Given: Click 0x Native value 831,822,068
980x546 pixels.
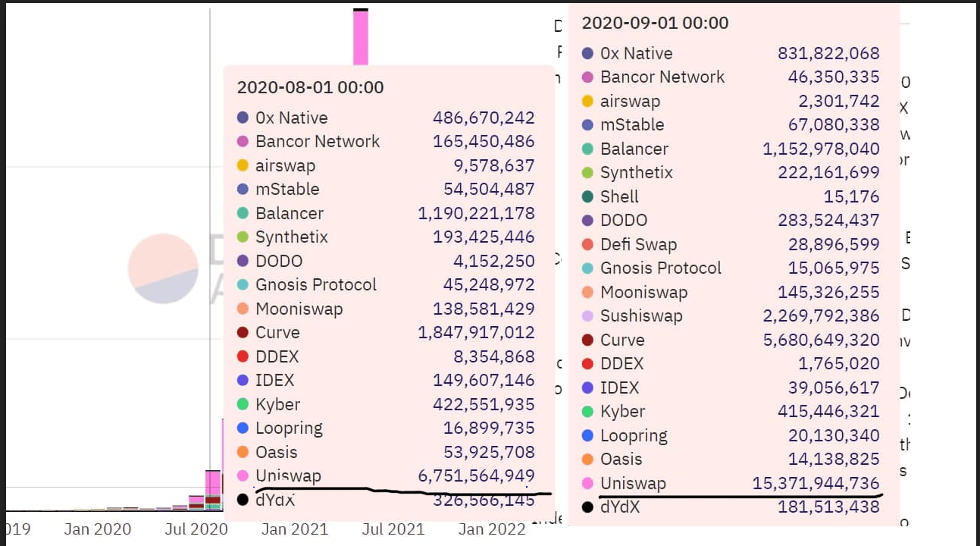Looking at the screenshot, I should click(x=828, y=53).
